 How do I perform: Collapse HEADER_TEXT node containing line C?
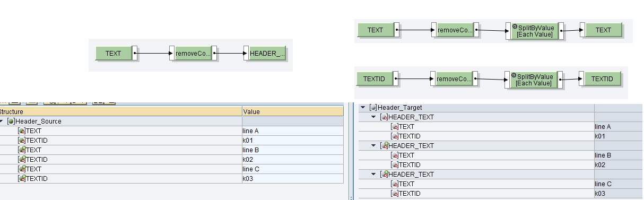pyautogui.click(x=374, y=175)
